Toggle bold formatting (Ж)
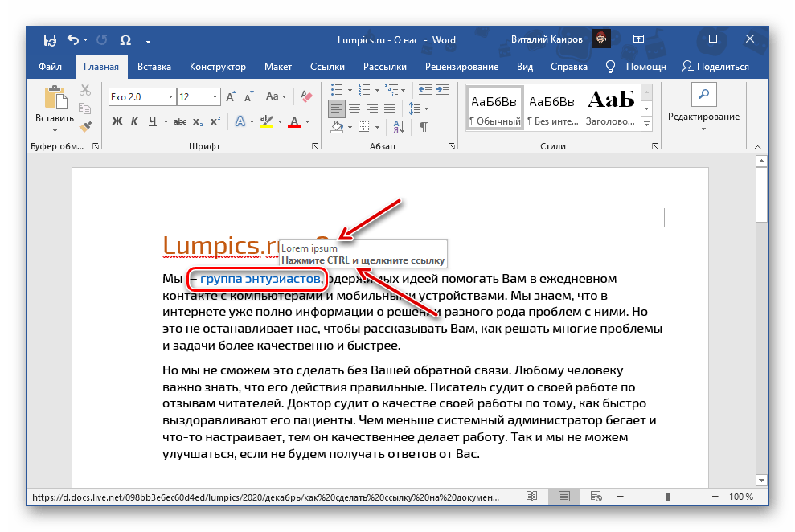 coord(117,122)
